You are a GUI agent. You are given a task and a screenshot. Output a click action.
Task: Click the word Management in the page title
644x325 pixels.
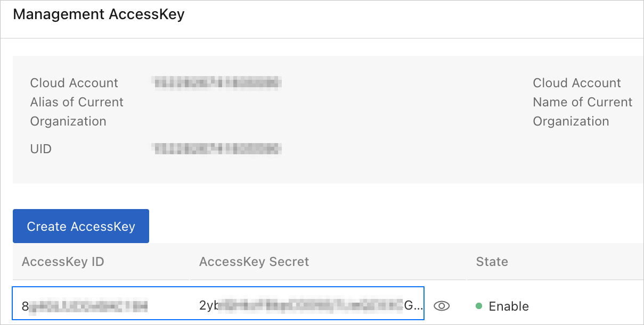[x=59, y=14]
